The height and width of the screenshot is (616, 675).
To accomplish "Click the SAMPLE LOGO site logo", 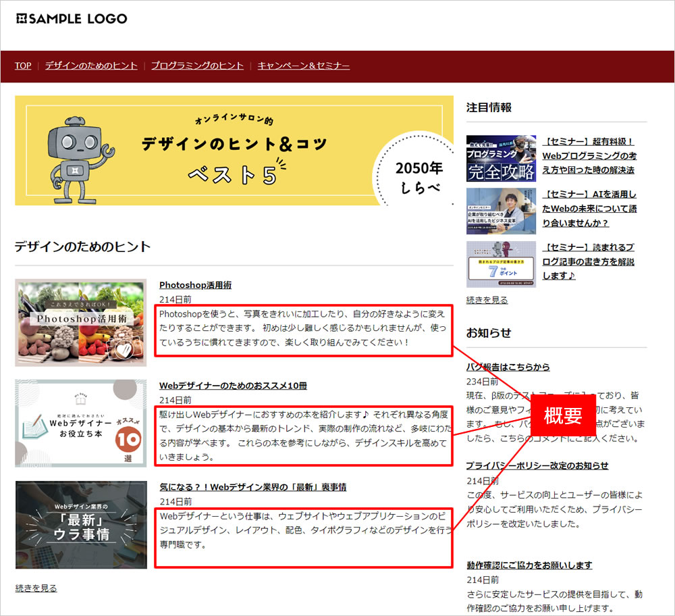I will click(x=72, y=19).
